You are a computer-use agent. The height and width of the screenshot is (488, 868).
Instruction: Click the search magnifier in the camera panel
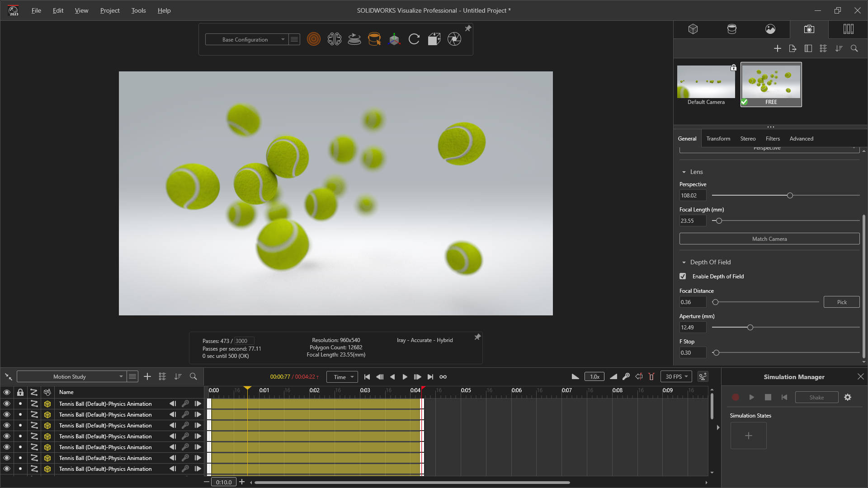(854, 48)
